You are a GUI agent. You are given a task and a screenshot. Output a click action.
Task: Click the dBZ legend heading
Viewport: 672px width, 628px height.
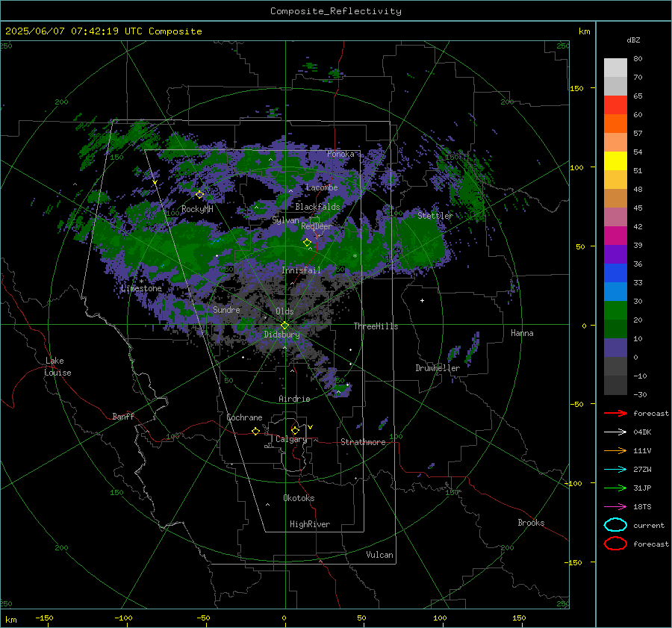pos(633,40)
